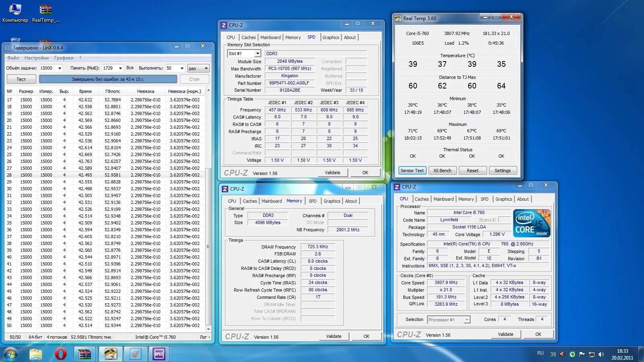Switch to Memory tab in CPU-Z CPU window
644x362 pixels.
pyautogui.click(x=466, y=199)
